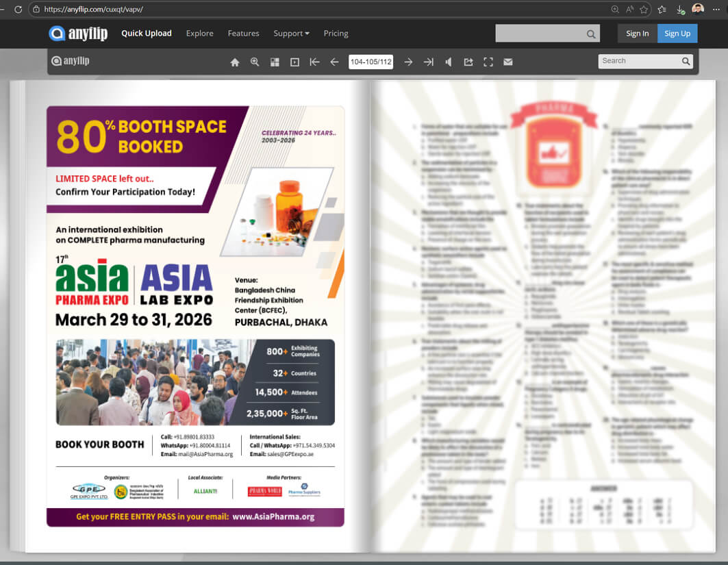This screenshot has width=728, height=565.
Task: Advance to the next page
Action: [x=408, y=62]
